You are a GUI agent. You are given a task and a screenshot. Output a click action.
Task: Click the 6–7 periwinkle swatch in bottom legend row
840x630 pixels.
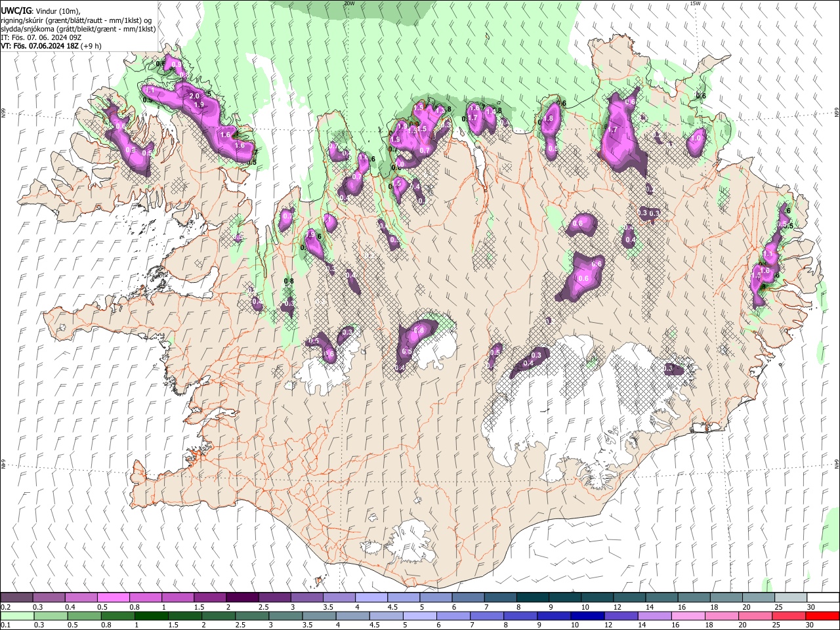pos(452,616)
